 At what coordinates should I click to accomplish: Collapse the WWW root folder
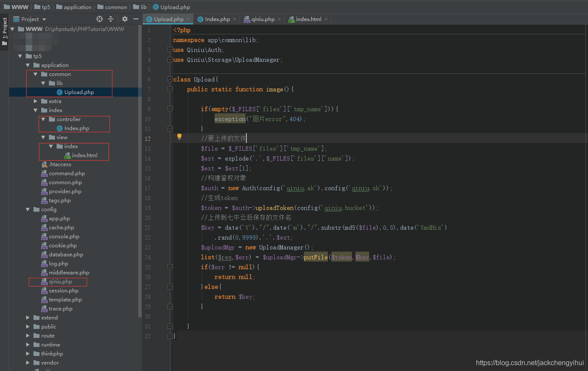point(12,29)
